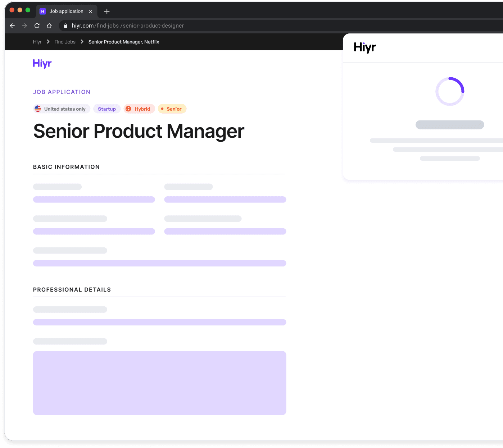Click the large purple text area placeholder
Screen dimensions: 503x448
click(x=160, y=383)
